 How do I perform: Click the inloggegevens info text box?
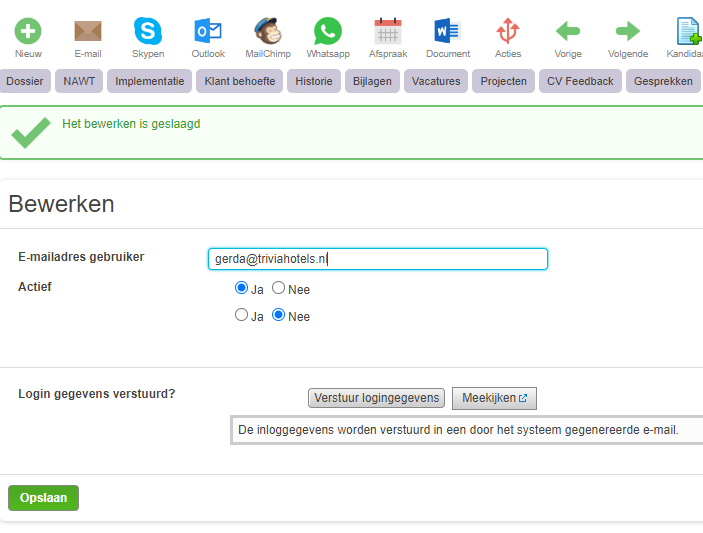(466, 430)
